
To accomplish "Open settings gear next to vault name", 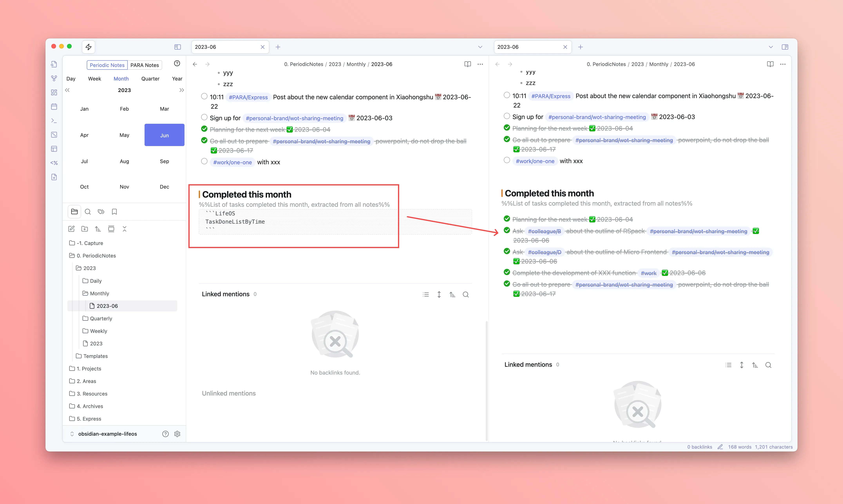I will click(177, 434).
